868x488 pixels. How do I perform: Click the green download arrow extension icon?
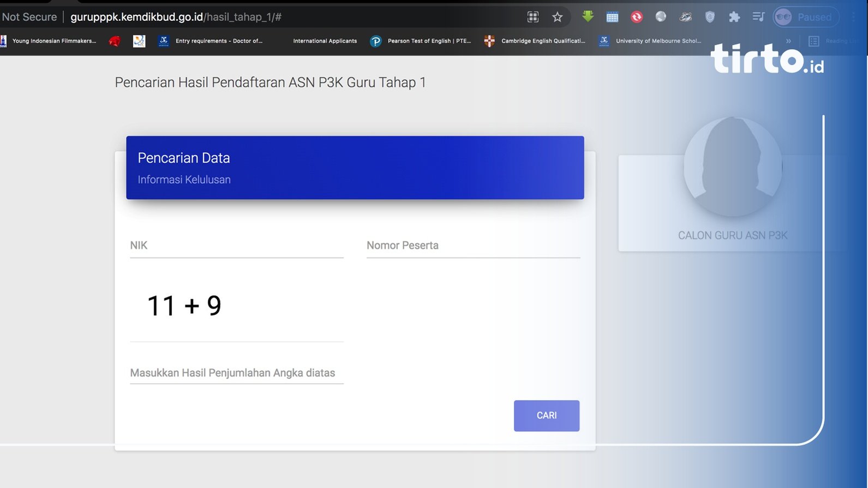tap(588, 16)
